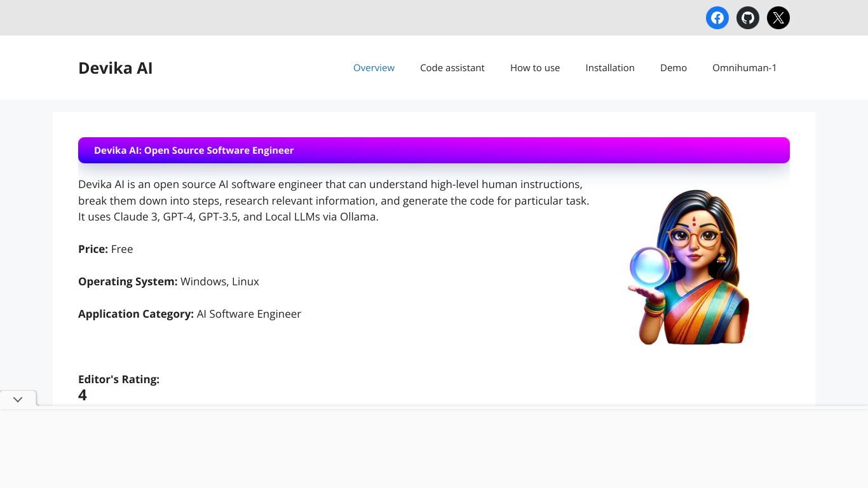868x488 pixels.
Task: Collapse the bottom banner with the chevron
Action: (18, 399)
